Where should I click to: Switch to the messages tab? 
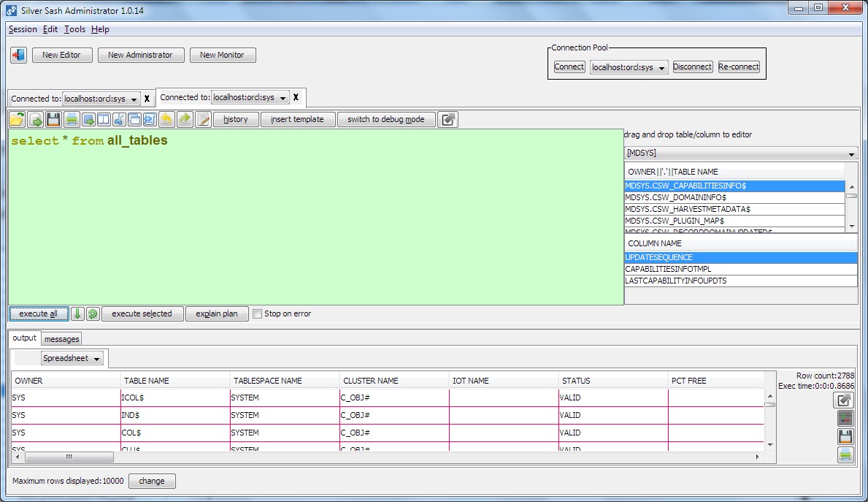(61, 339)
